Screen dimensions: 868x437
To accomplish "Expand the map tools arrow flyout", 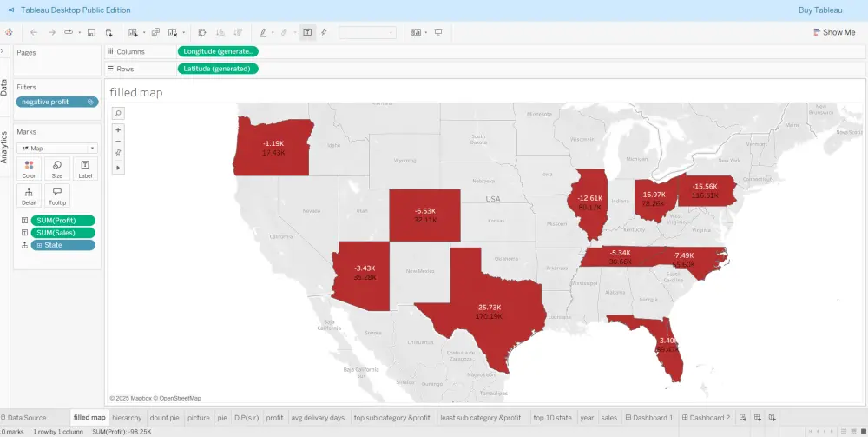I will coord(118,168).
